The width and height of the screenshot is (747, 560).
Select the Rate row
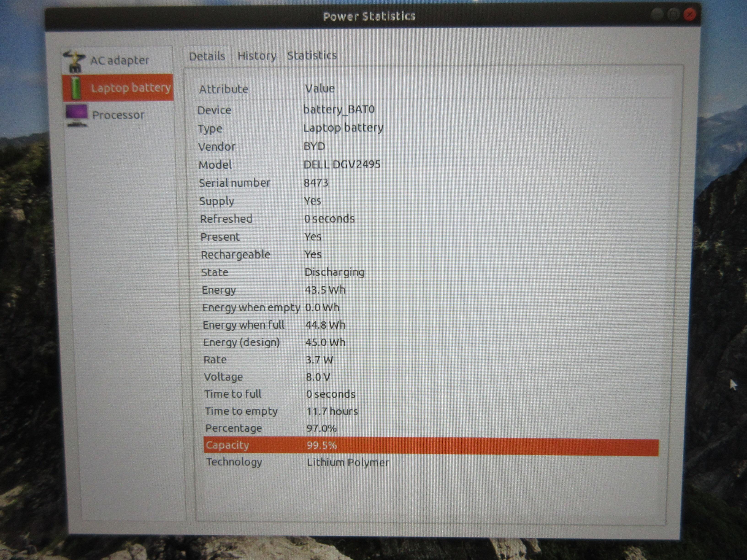click(432, 360)
